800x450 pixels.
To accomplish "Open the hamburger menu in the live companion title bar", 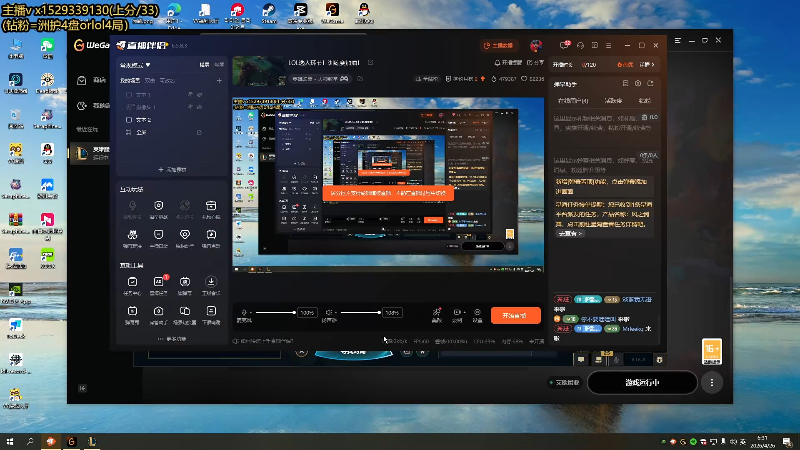I will (609, 45).
